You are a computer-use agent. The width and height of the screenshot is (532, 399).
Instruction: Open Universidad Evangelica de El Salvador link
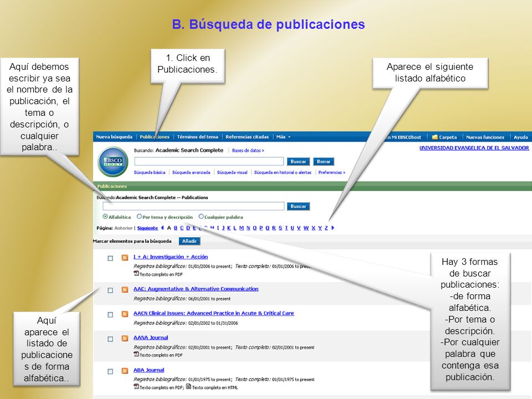[x=474, y=148]
